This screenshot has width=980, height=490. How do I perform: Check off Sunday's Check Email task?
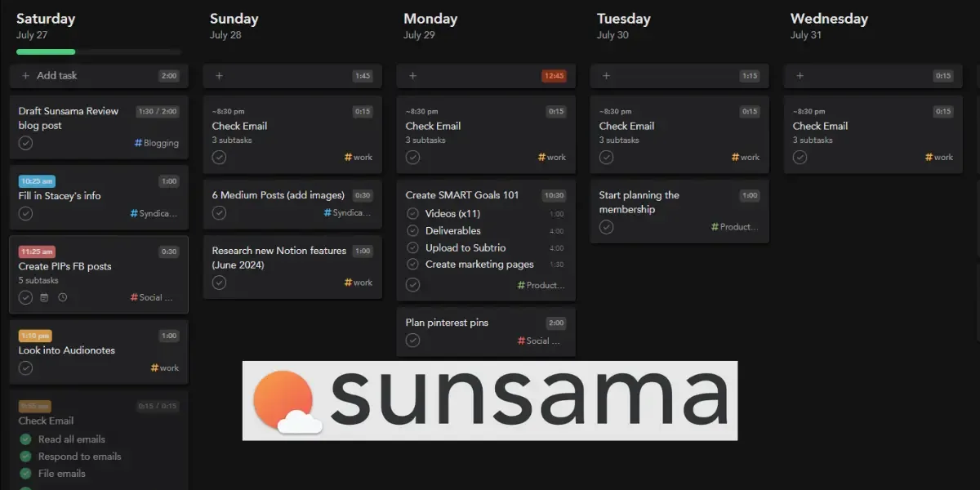click(219, 158)
